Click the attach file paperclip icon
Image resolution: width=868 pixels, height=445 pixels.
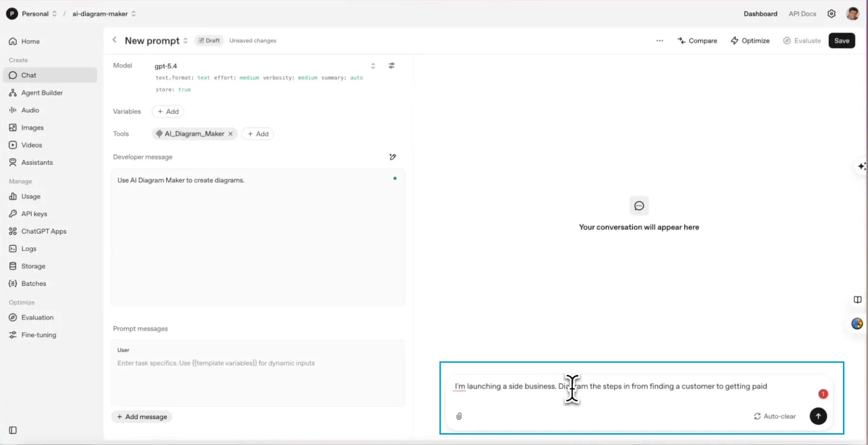[x=459, y=416]
